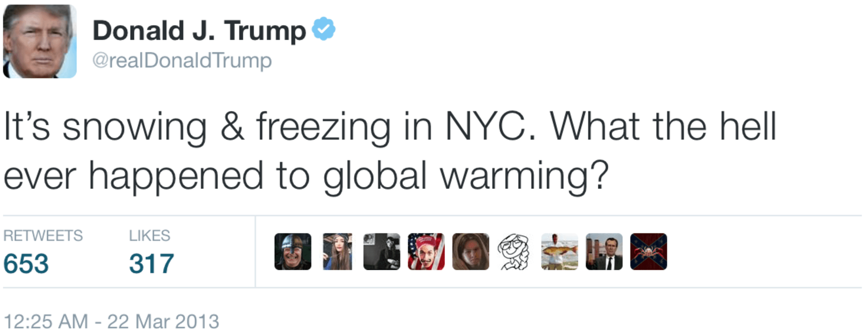Click the @realDonaldTrump handle
The width and height of the screenshot is (868, 336).
coord(182,60)
